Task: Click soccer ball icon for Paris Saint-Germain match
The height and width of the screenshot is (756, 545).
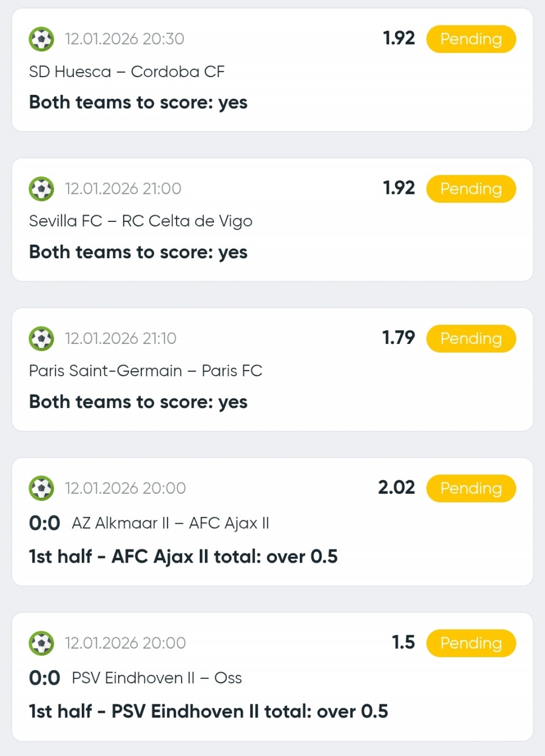Action: pos(41,339)
